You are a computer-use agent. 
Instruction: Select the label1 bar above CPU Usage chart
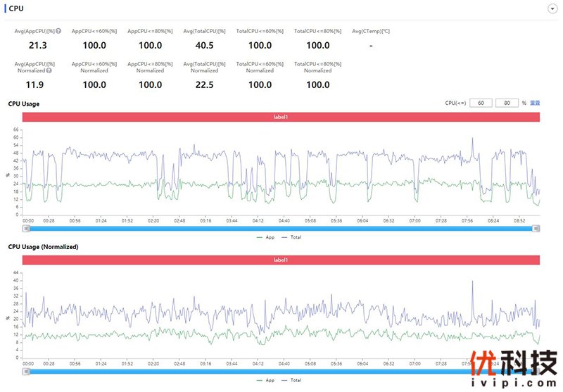(x=281, y=117)
